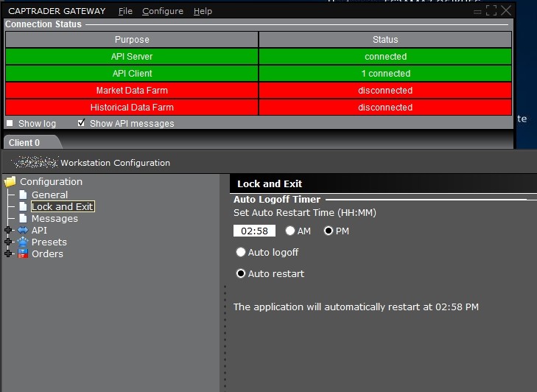Expand the Orders tree node
Screen dimensions: 537x392
8,253
